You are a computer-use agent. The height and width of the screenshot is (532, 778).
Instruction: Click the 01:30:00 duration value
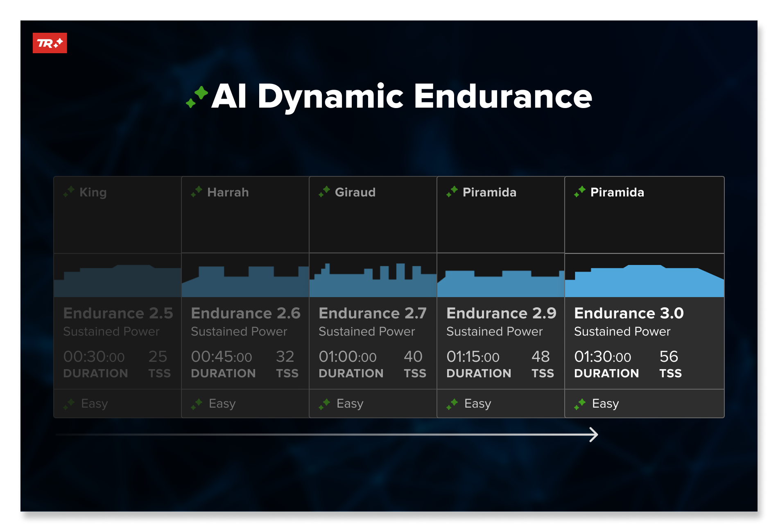point(602,357)
